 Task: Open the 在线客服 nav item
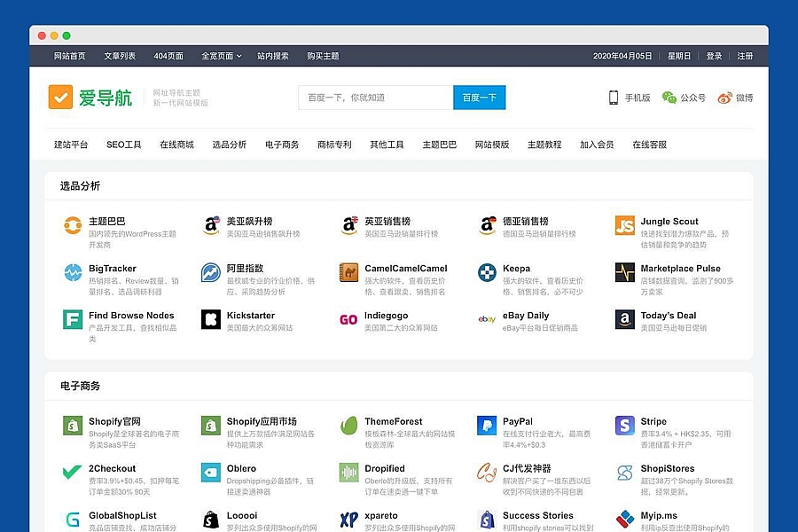[649, 145]
